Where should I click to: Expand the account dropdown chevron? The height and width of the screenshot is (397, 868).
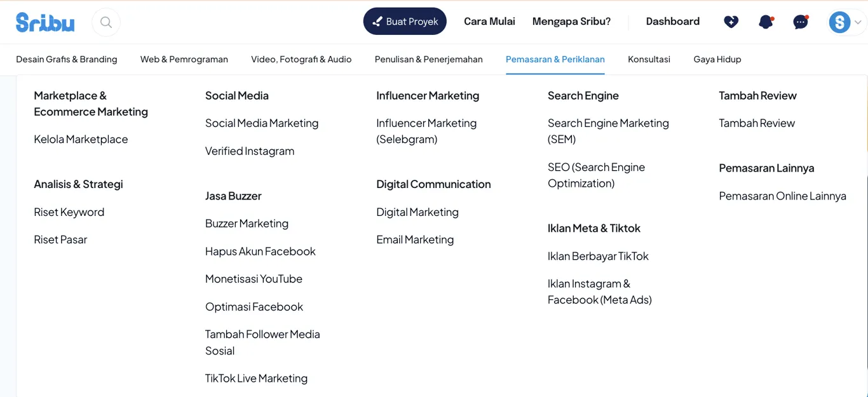point(858,23)
